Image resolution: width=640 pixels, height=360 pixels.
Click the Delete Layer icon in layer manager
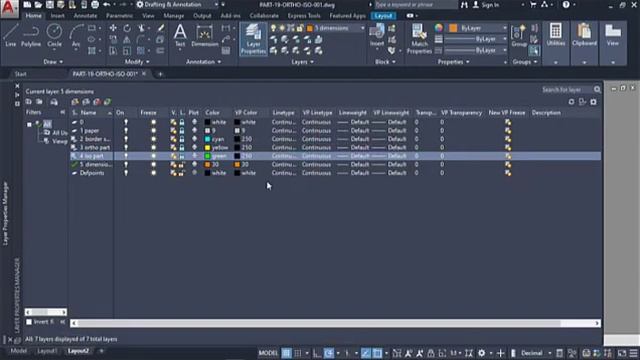pos(97,102)
